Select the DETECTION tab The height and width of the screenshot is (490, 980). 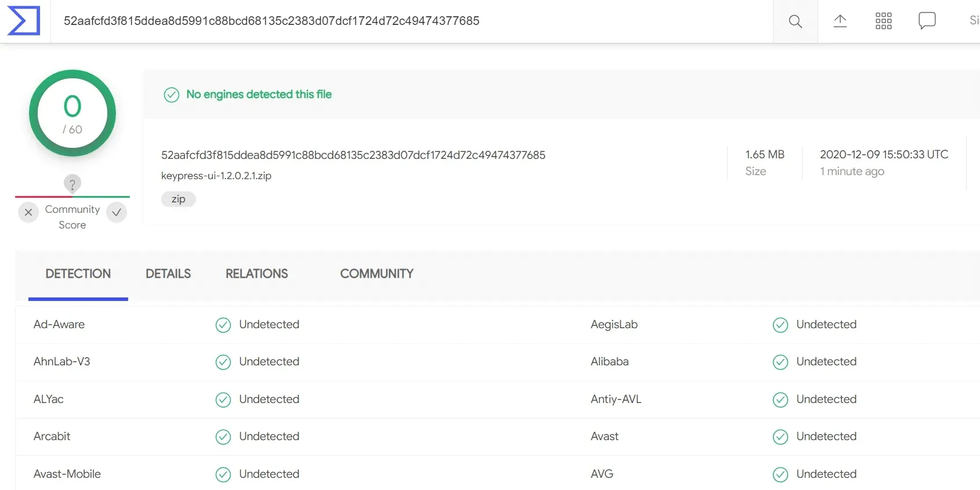click(x=78, y=274)
